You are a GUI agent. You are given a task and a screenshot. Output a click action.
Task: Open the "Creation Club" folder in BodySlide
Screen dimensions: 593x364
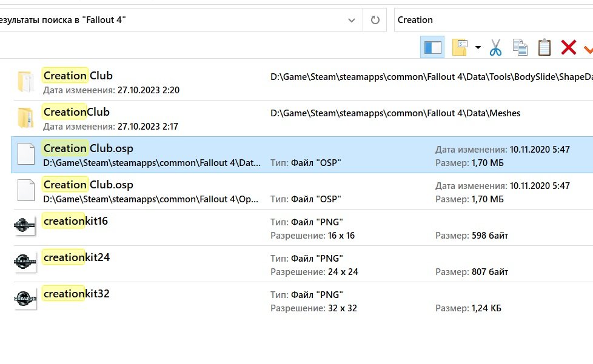[78, 76]
